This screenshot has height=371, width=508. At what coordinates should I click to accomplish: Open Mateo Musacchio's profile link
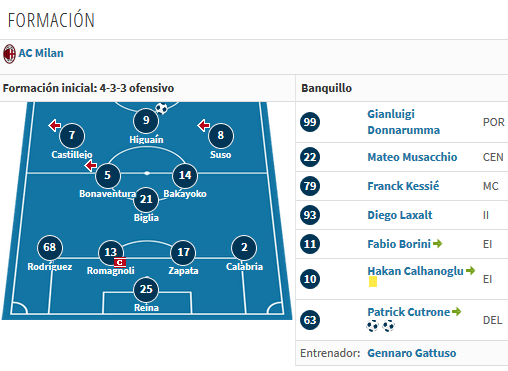pos(412,157)
